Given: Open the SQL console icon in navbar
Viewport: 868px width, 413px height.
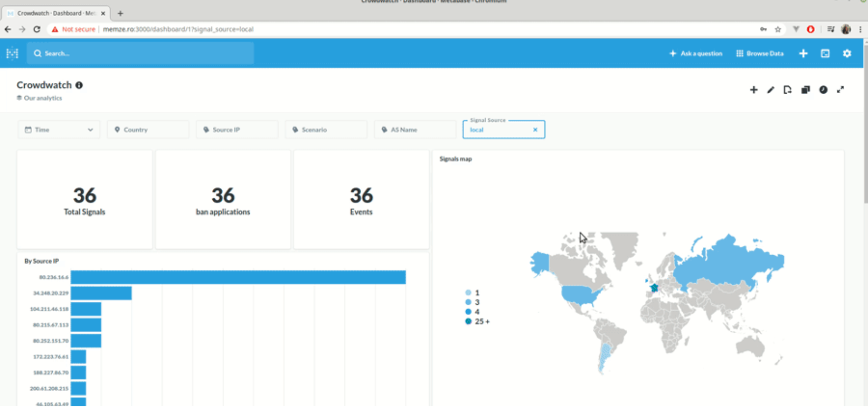Looking at the screenshot, I should point(825,53).
